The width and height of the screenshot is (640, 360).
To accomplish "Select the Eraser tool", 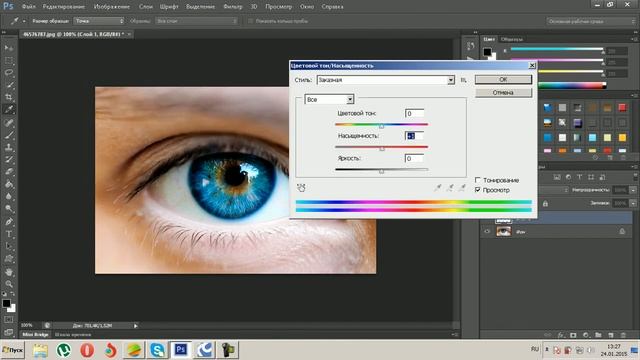I will pos(9,172).
